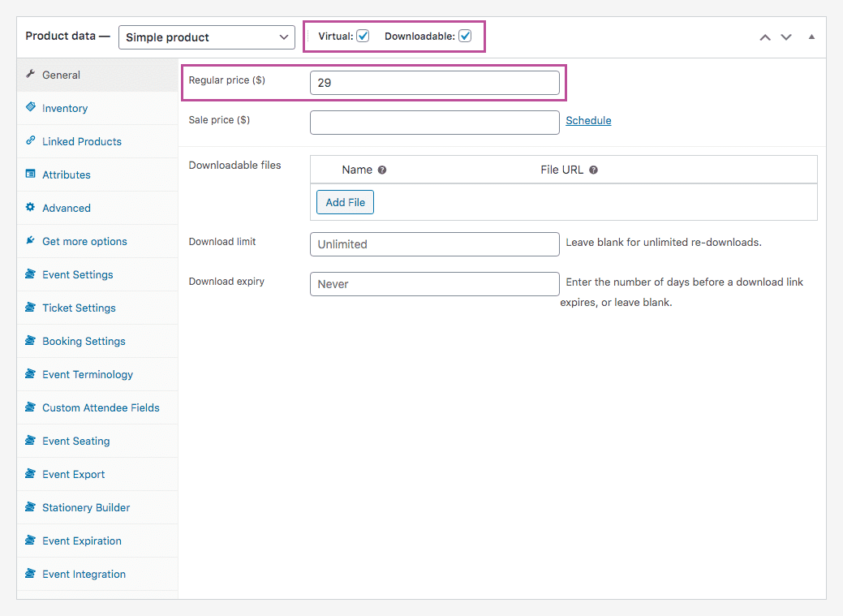
Task: Open the Simple product type dropdown
Action: coord(207,37)
